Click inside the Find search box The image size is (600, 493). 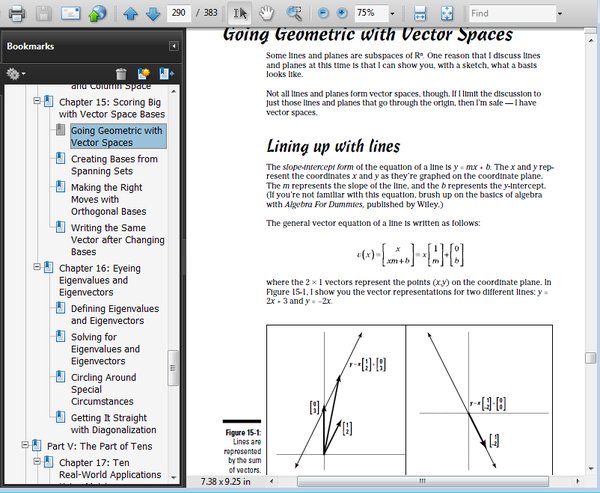pyautogui.click(x=512, y=13)
